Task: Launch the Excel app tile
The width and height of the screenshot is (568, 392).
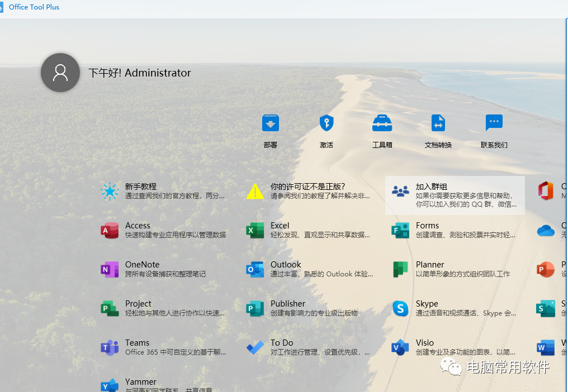Action: (310, 230)
